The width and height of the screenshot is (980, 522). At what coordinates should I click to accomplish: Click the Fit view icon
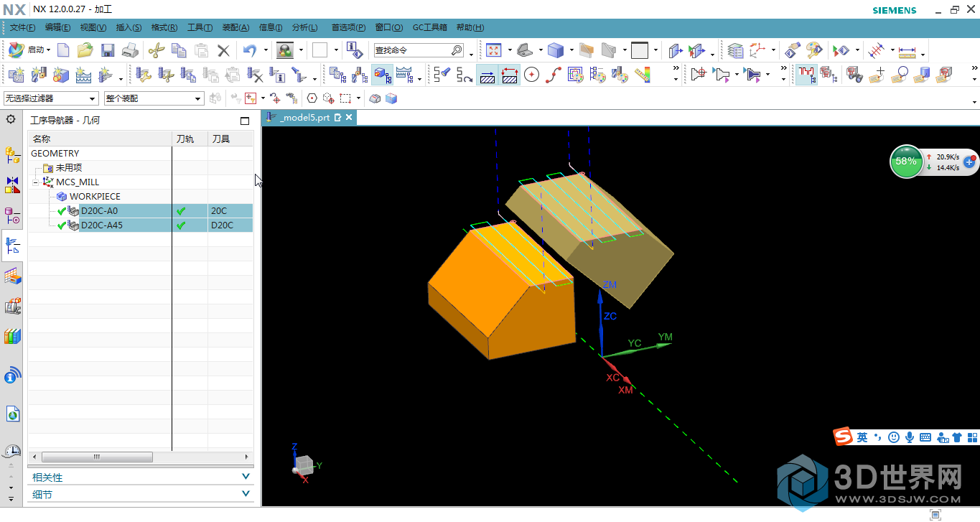(x=494, y=50)
